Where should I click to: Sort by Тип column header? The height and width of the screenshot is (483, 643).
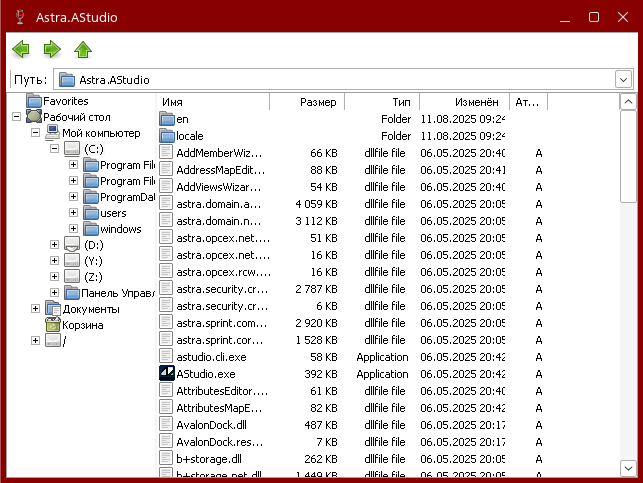pyautogui.click(x=382, y=102)
